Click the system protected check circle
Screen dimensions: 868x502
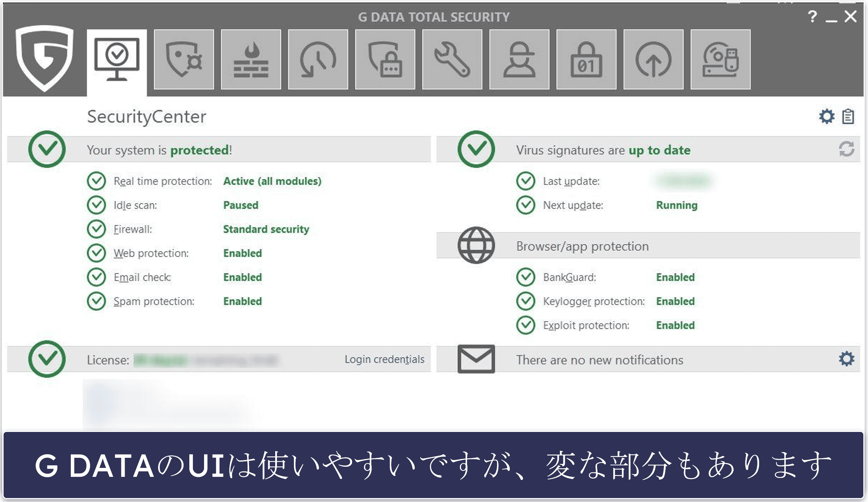pyautogui.click(x=47, y=149)
